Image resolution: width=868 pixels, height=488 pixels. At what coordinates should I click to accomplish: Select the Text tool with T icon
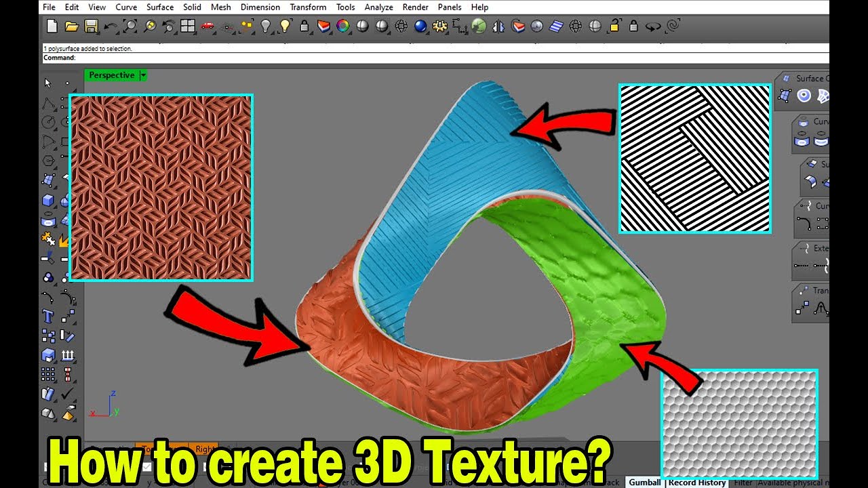(x=48, y=316)
